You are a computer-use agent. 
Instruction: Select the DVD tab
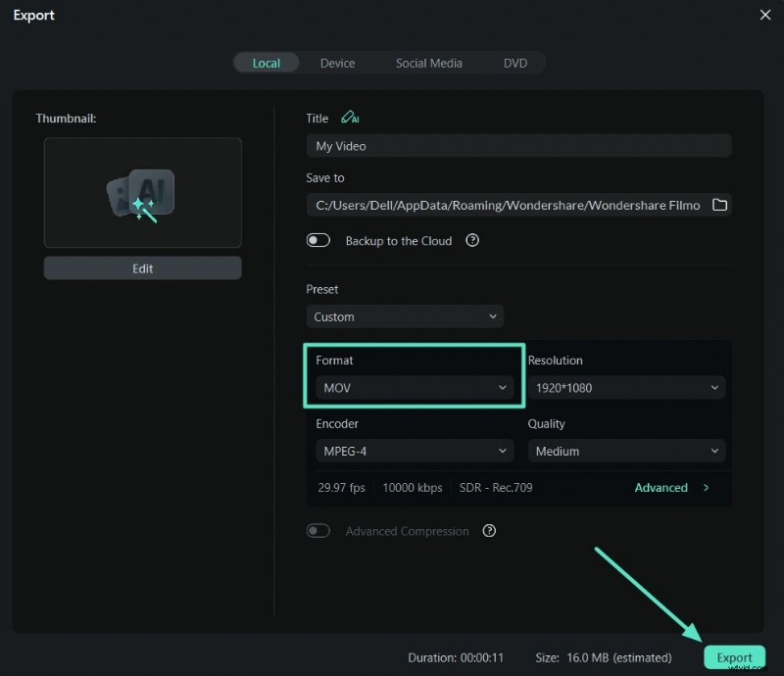pos(515,63)
